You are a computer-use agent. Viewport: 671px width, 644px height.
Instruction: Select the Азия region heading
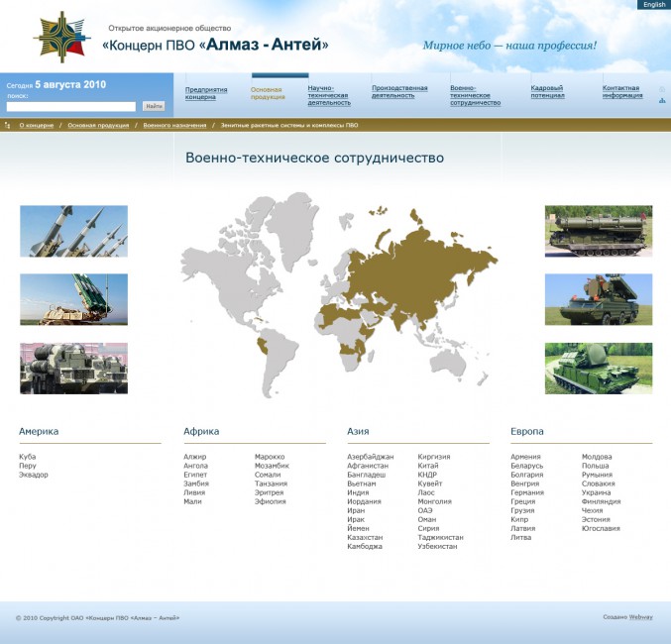pyautogui.click(x=358, y=431)
